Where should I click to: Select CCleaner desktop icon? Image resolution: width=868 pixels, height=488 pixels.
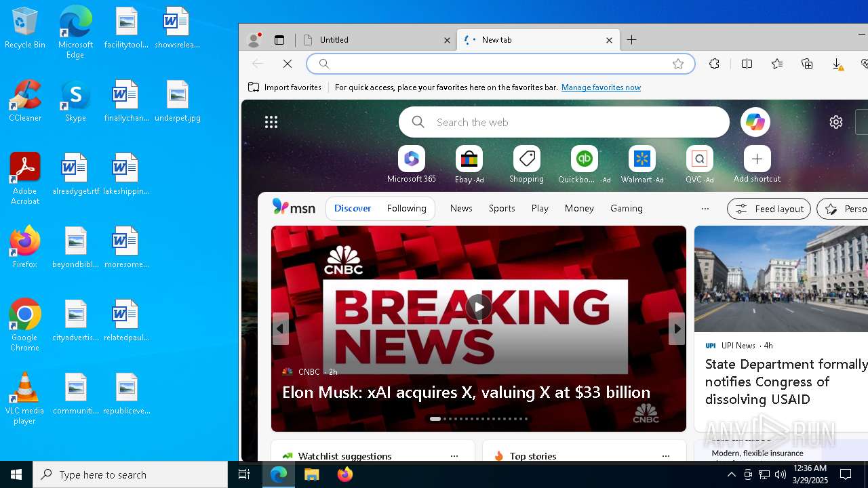(x=24, y=100)
